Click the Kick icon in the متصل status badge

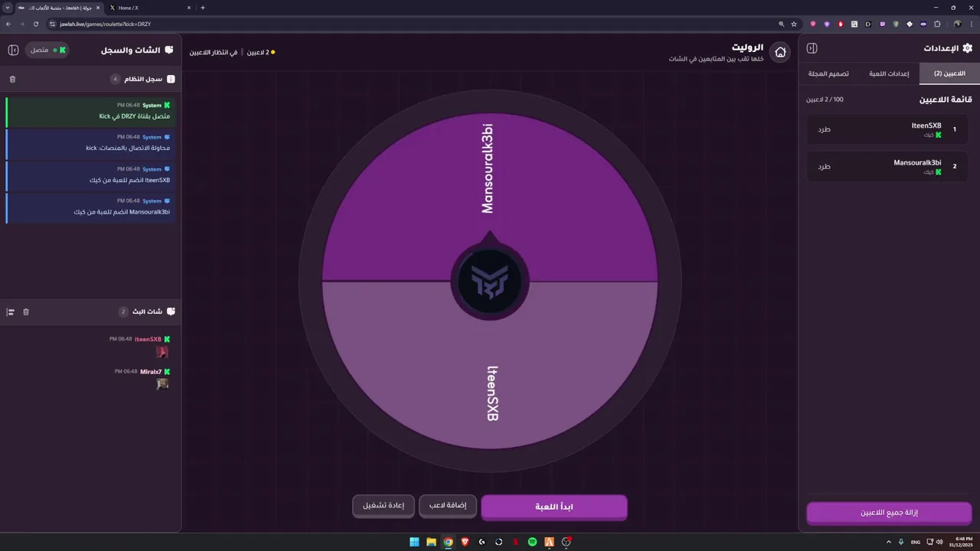coord(63,50)
